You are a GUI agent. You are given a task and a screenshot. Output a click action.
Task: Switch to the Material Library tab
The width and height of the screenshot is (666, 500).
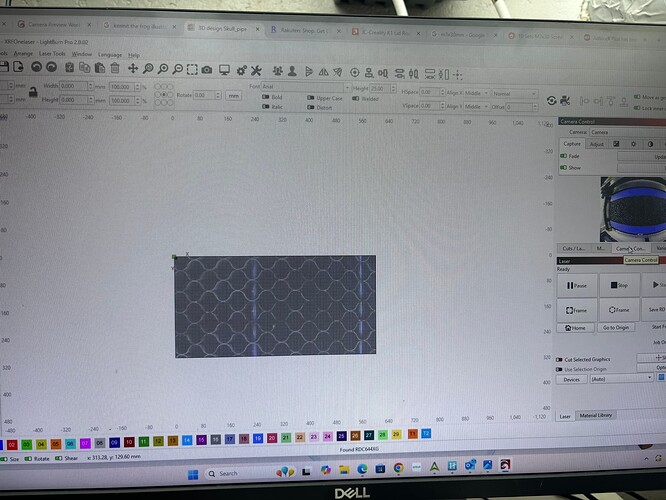tap(597, 415)
